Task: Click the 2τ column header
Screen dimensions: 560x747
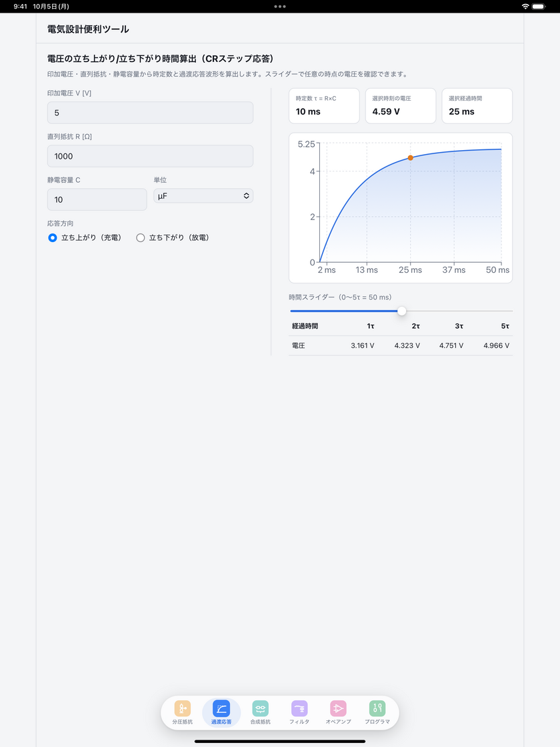Action: point(416,326)
